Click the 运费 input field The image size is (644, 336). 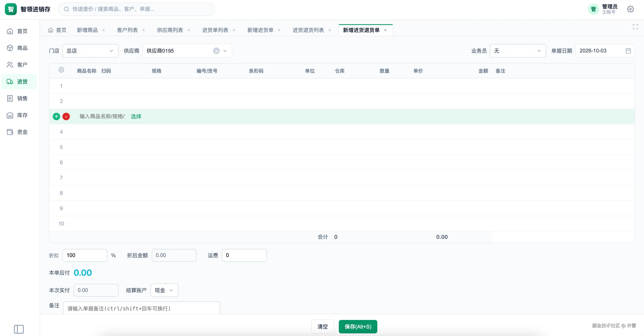244,255
